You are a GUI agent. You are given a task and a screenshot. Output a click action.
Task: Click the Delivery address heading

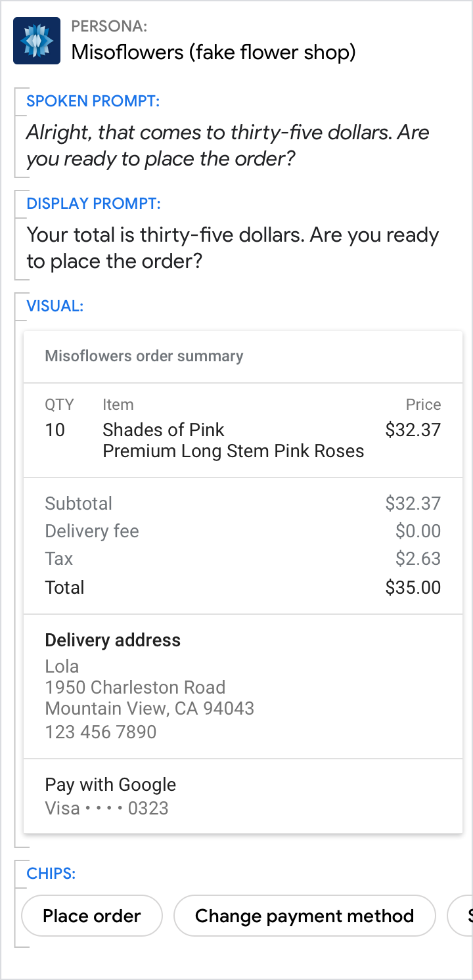(x=112, y=640)
